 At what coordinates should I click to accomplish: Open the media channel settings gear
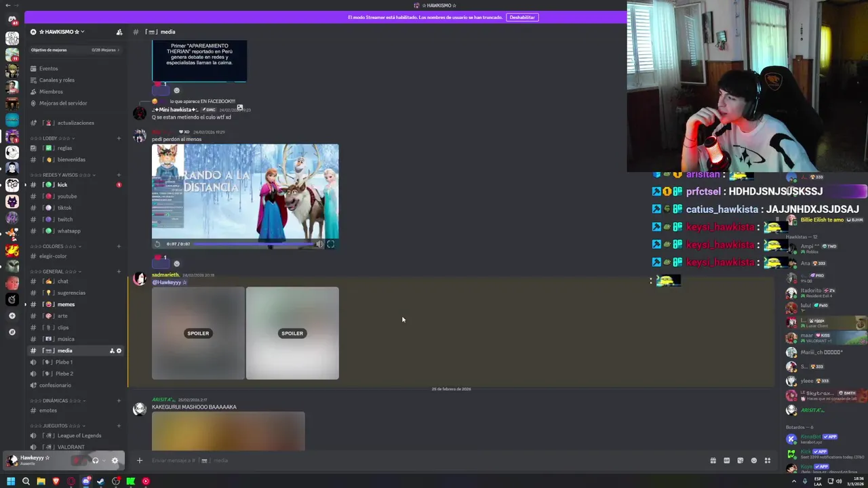click(x=119, y=350)
